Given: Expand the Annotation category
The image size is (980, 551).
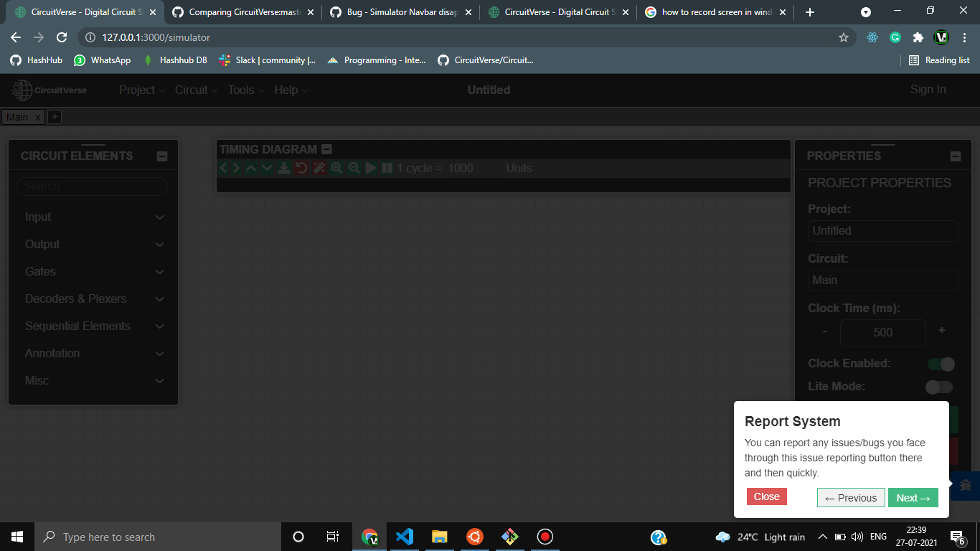Looking at the screenshot, I should (94, 354).
